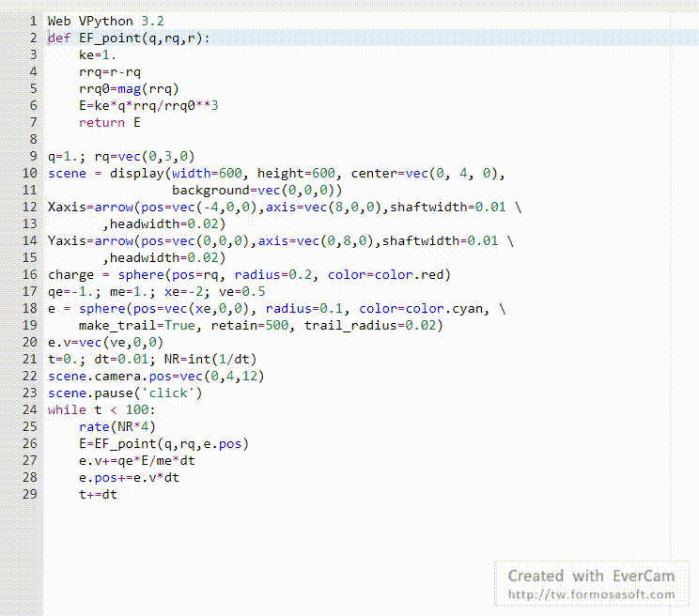699x616 pixels.
Task: Place cursor on 'rrq=r-rq'
Action: tap(110, 71)
